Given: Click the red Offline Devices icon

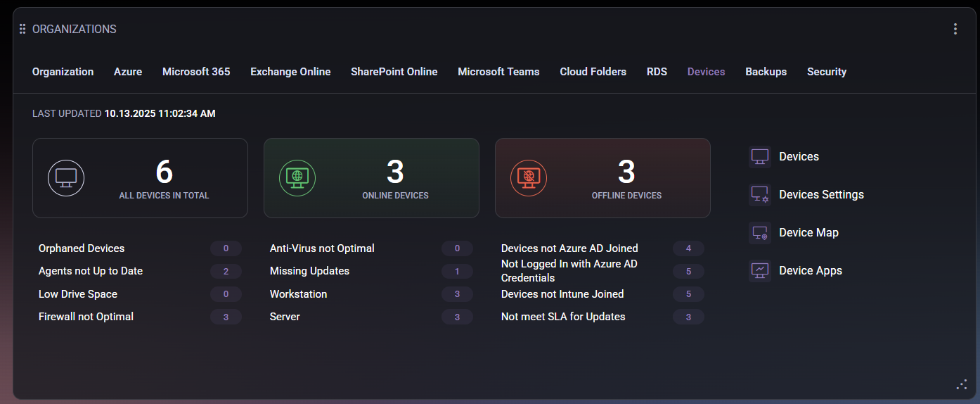Looking at the screenshot, I should pyautogui.click(x=529, y=178).
